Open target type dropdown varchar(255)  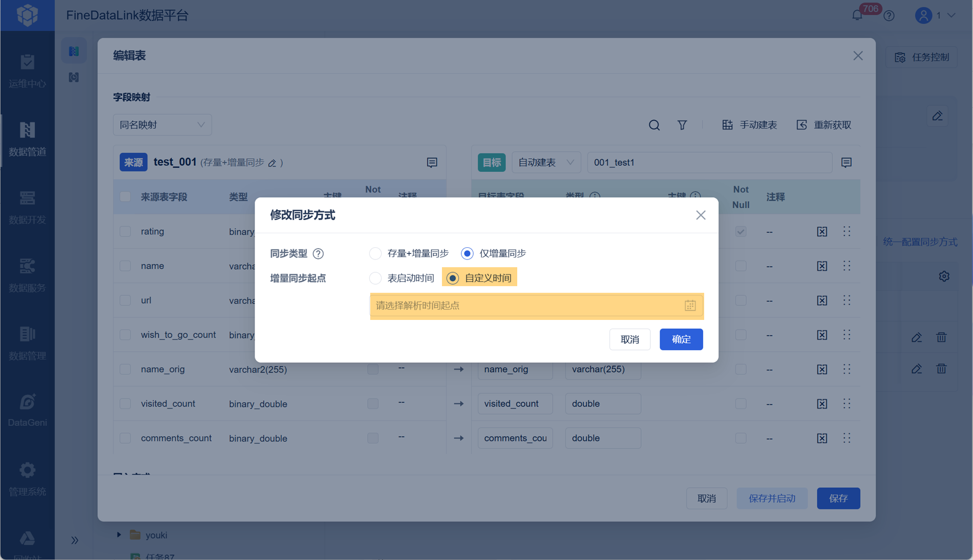pyautogui.click(x=603, y=369)
